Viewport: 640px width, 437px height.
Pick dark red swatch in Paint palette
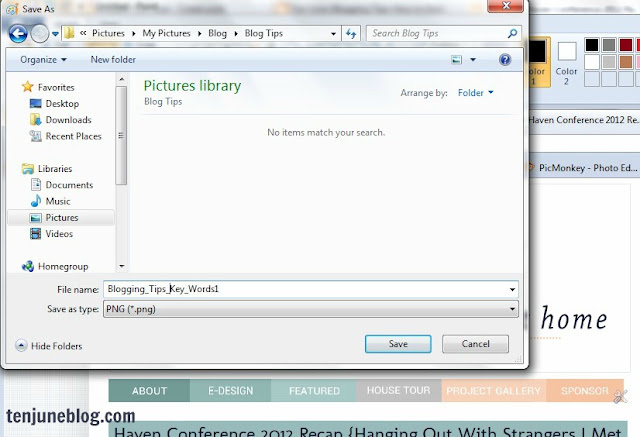tap(625, 45)
